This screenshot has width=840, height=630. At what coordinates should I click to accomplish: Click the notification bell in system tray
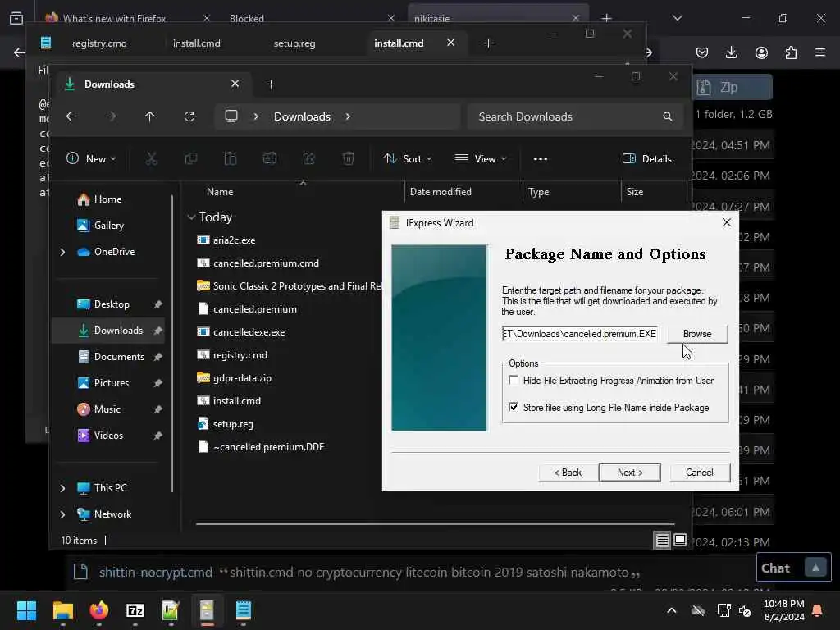tap(817, 610)
